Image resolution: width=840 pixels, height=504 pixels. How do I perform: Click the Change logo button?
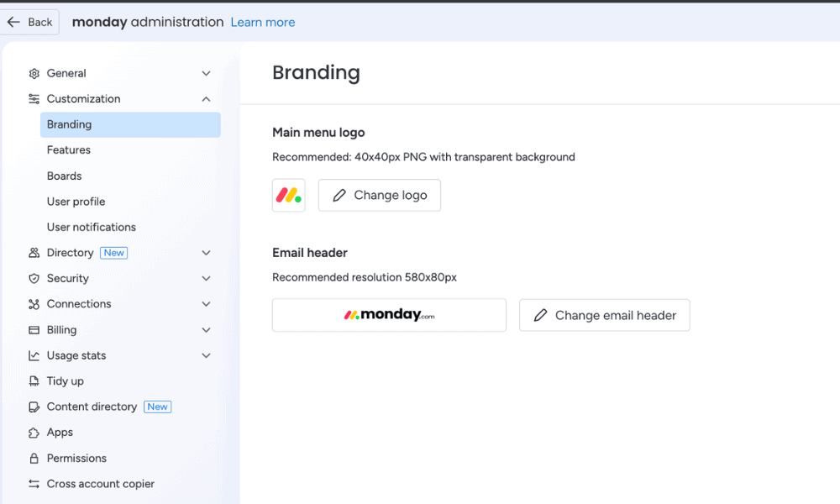[380, 195]
